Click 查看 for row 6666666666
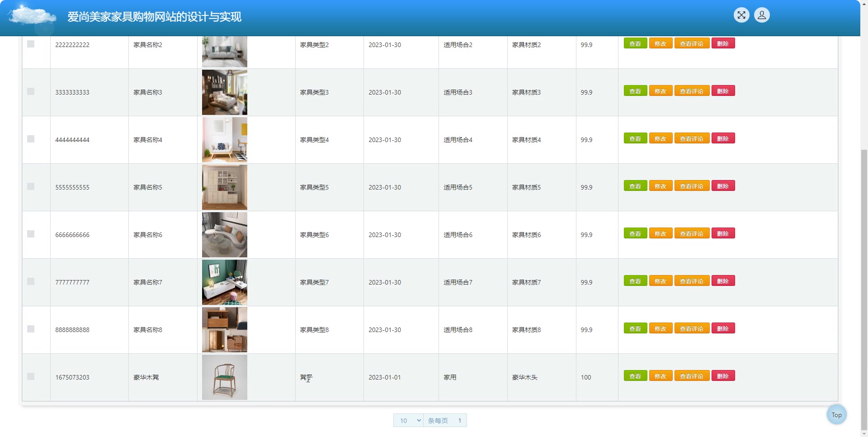Screen dimensions: 868x437 (635, 233)
